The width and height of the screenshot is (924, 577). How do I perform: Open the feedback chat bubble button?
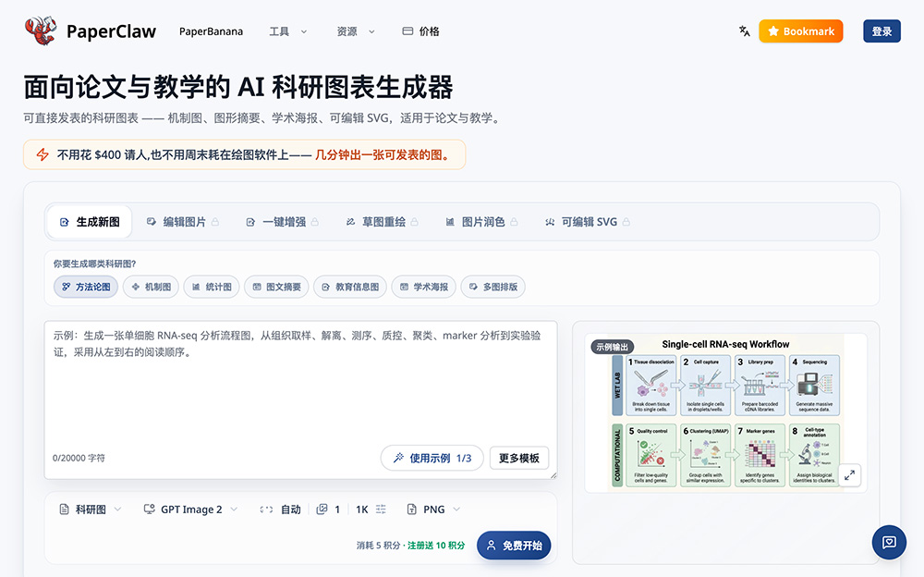889,542
